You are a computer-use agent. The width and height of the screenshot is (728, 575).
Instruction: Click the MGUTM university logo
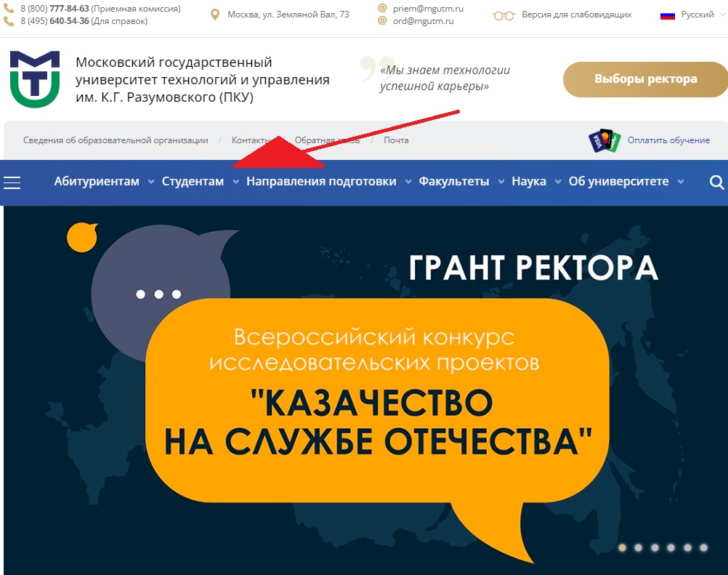coord(35,79)
